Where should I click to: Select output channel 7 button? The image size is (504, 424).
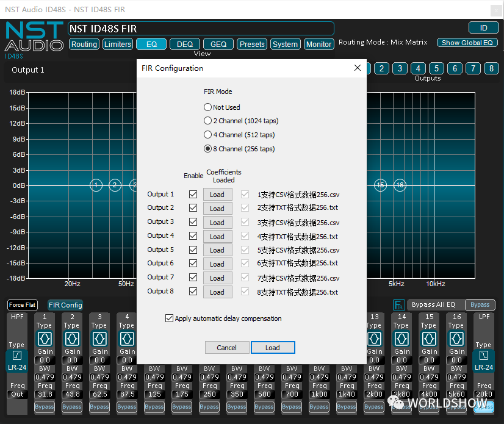pyautogui.click(x=473, y=68)
